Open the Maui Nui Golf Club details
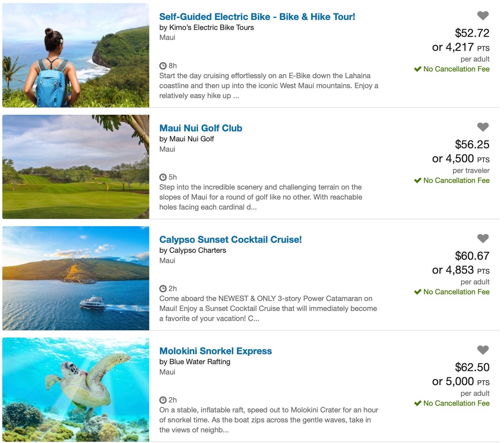The height and width of the screenshot is (443, 504). coord(201,128)
